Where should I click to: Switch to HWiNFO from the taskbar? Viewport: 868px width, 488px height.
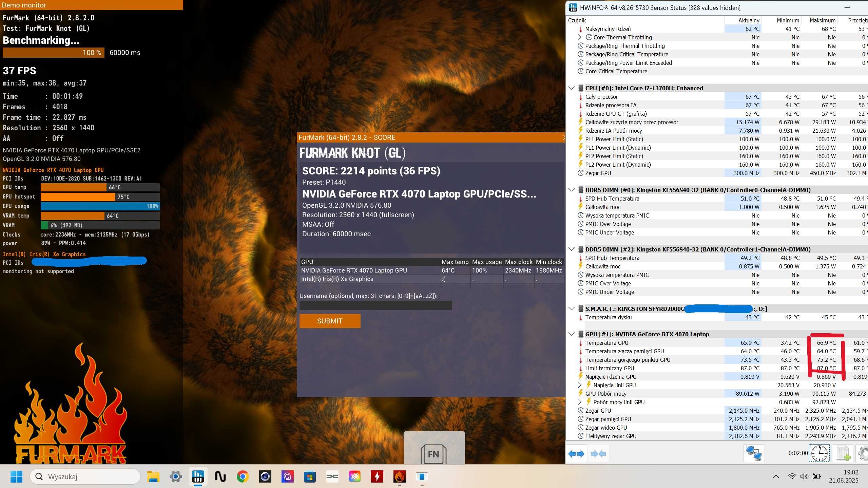click(198, 476)
